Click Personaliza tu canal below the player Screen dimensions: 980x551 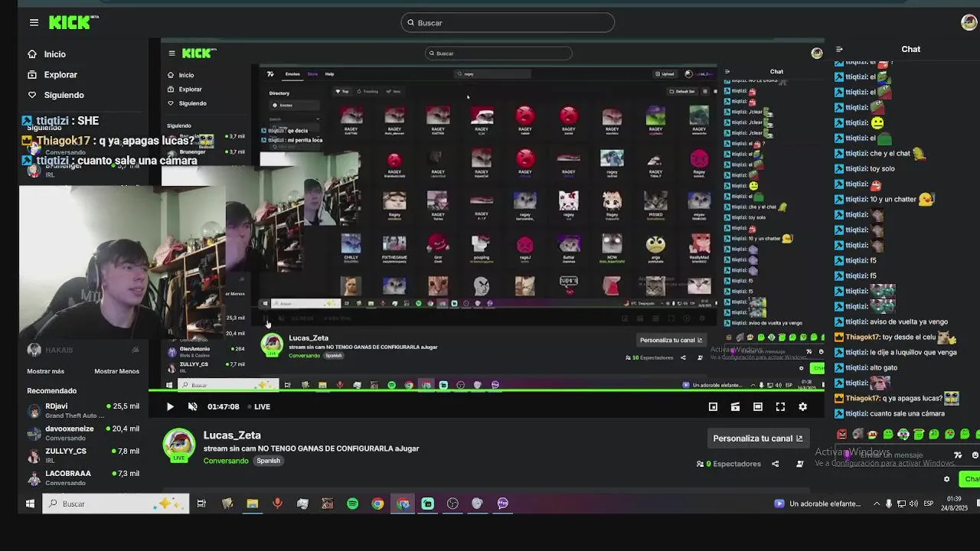click(758, 439)
